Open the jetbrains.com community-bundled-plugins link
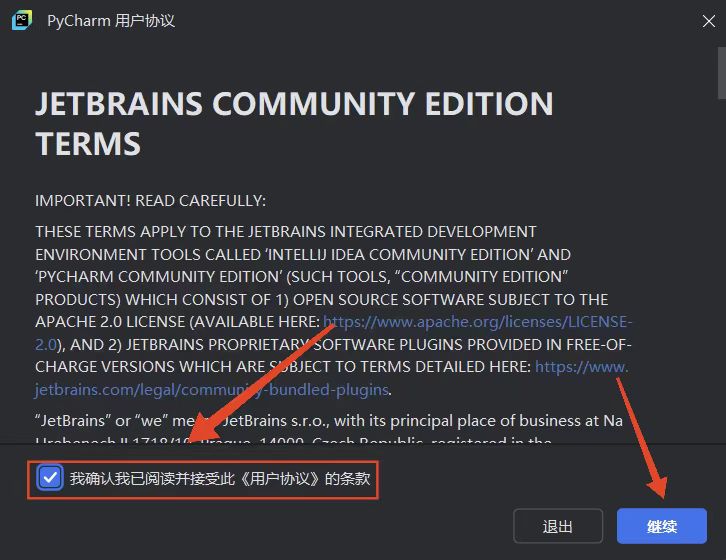The height and width of the screenshot is (560, 726). pyautogui.click(x=212, y=390)
